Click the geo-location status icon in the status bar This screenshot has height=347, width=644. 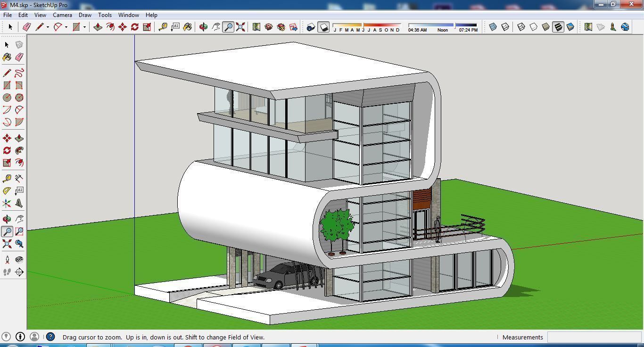pyautogui.click(x=6, y=337)
